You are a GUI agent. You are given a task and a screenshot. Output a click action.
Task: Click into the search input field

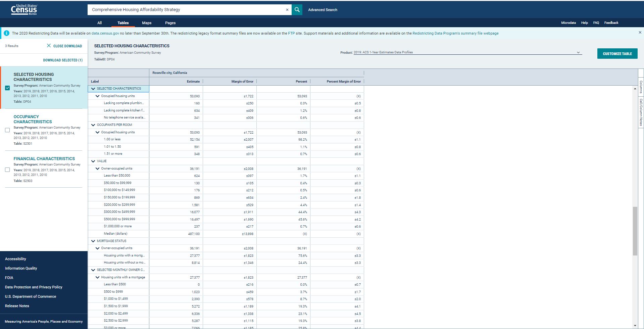(x=186, y=10)
